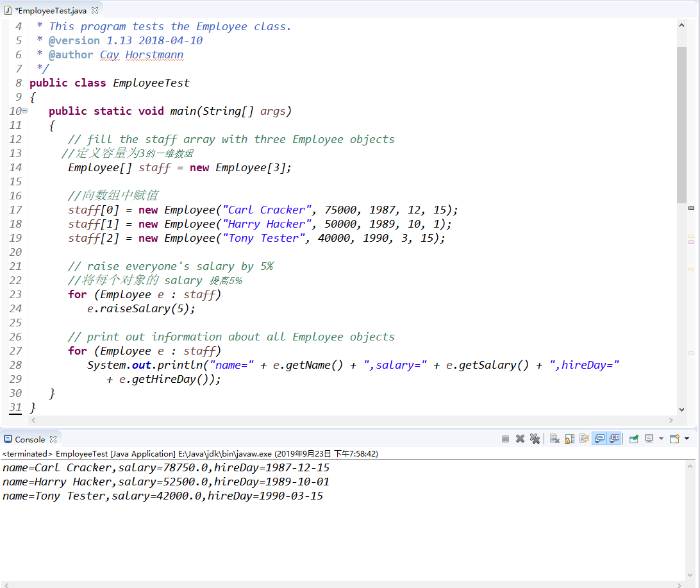
Task: Close the EmployeeTest.java editor tab
Action: (x=95, y=10)
